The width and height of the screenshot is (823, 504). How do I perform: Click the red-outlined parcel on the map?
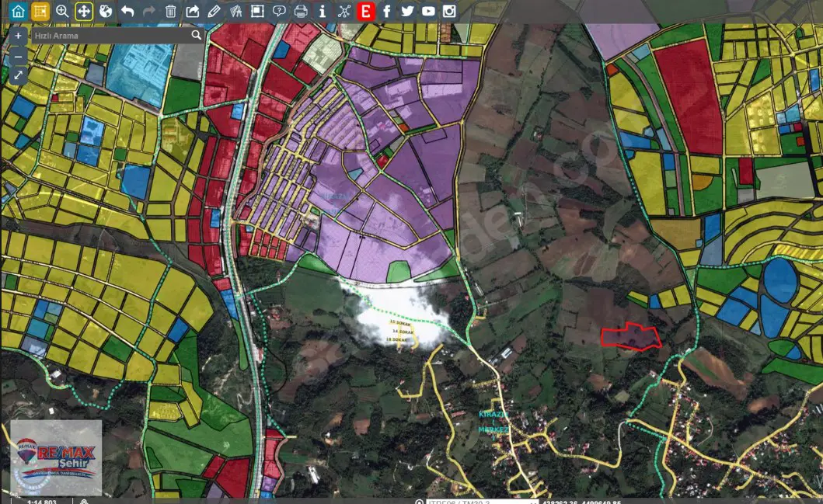pyautogui.click(x=631, y=337)
